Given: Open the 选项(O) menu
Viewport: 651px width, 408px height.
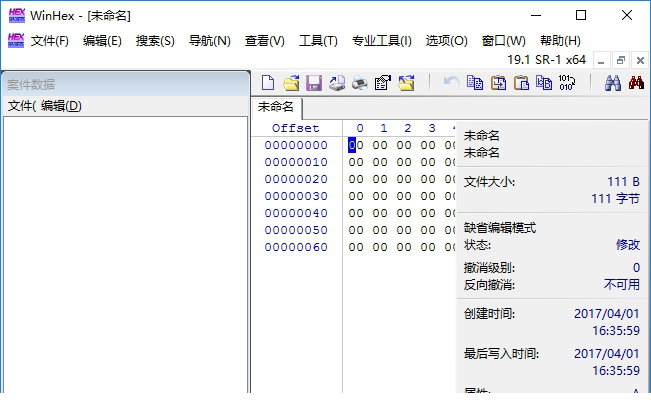Looking at the screenshot, I should 447,41.
